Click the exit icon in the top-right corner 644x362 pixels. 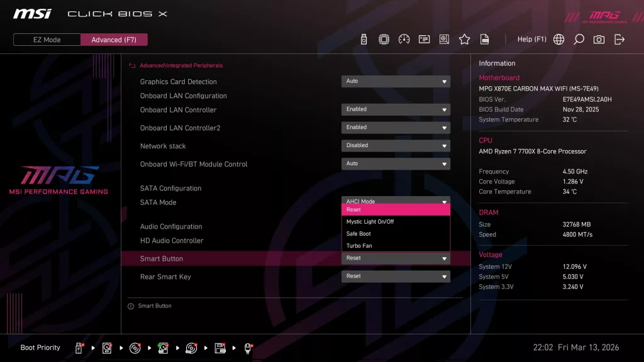(620, 39)
